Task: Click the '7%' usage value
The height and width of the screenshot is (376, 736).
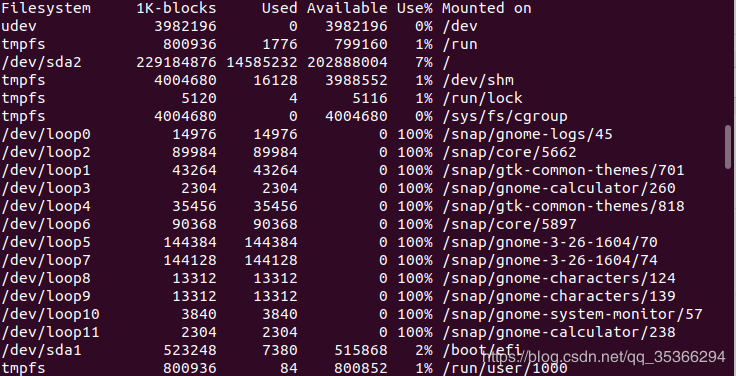Action: (x=424, y=62)
